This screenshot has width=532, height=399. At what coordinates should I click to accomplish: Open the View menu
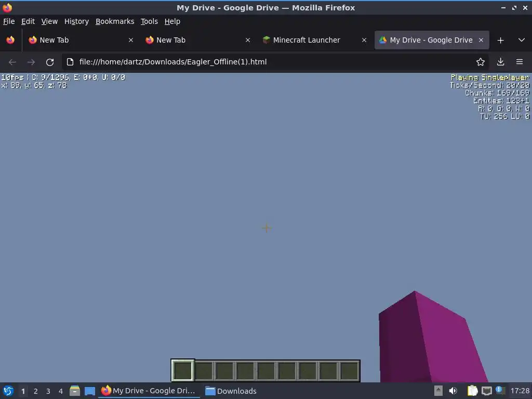tap(49, 21)
